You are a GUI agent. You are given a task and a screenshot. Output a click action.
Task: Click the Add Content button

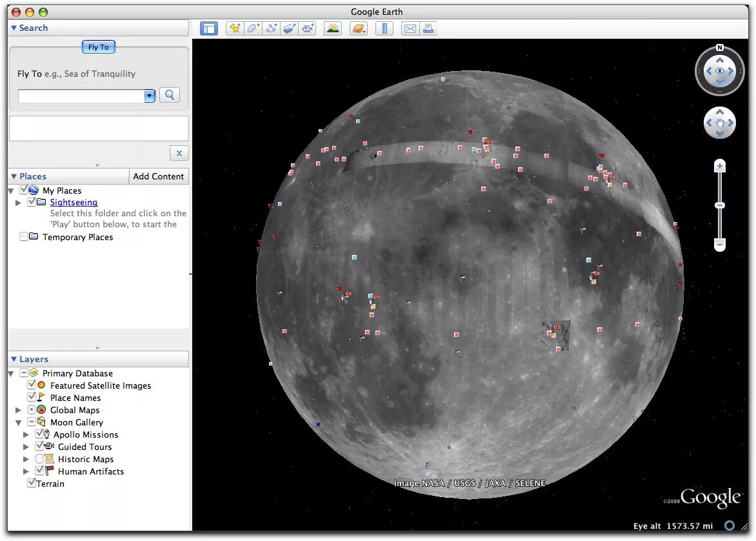pos(158,176)
